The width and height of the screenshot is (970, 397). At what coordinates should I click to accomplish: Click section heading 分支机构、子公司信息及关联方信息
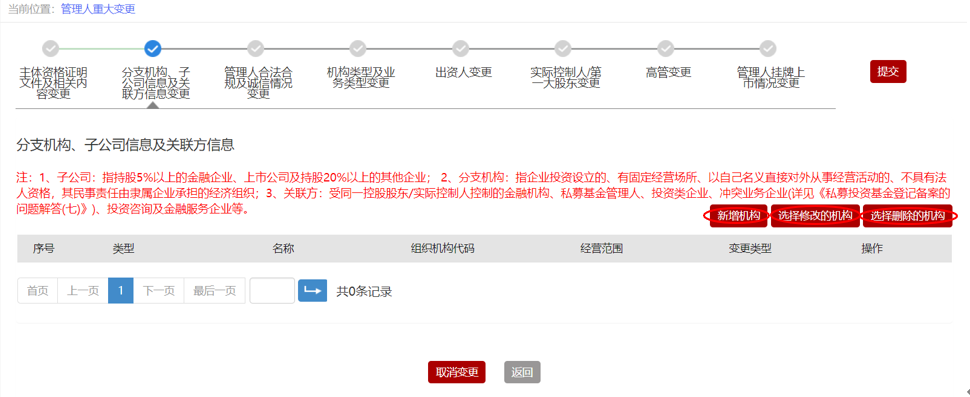pos(126,146)
